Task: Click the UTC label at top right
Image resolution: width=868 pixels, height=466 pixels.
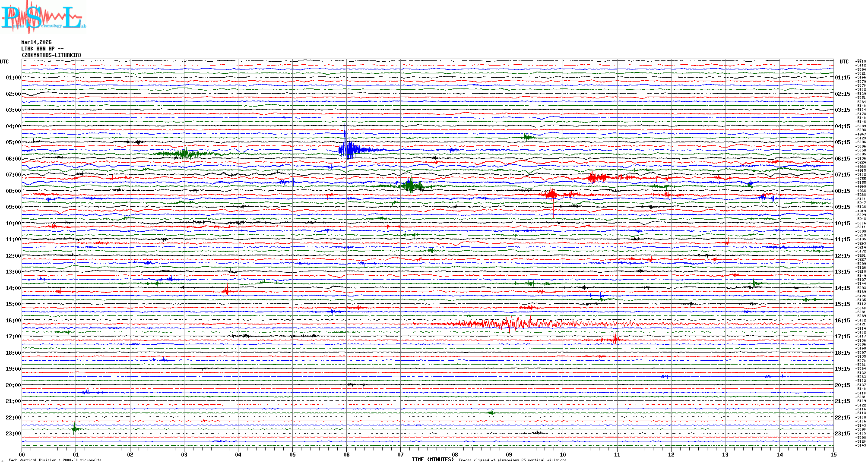Action: tap(844, 62)
